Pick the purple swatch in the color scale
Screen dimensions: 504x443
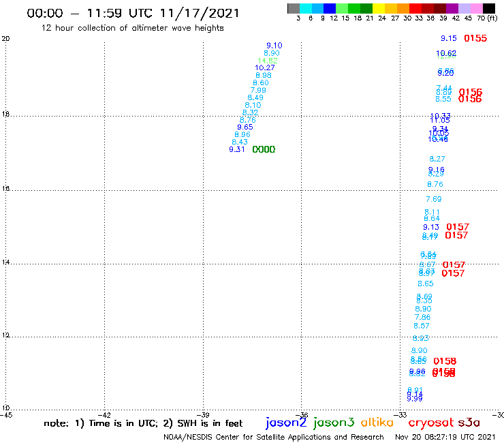pos(452,8)
